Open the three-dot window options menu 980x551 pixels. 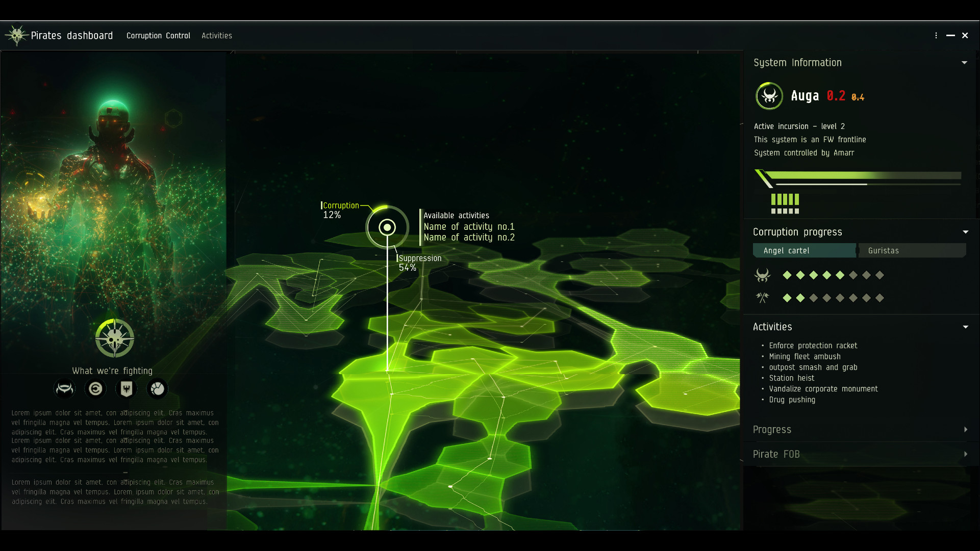pyautogui.click(x=936, y=36)
